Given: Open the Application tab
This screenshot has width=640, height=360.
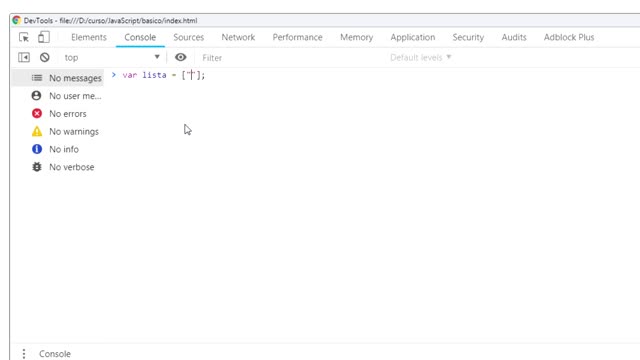Looking at the screenshot, I should pyautogui.click(x=413, y=37).
